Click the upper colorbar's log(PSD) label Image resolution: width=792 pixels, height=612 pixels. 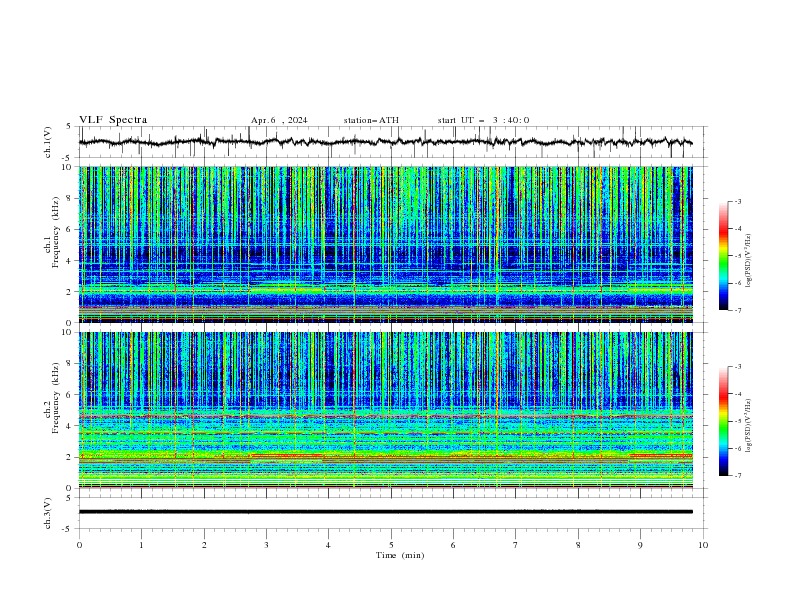pyautogui.click(x=748, y=261)
